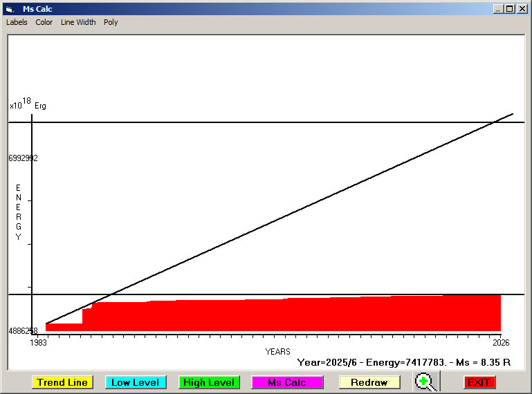The height and width of the screenshot is (394, 532).
Task: Hit the Redraw button
Action: coord(369,382)
